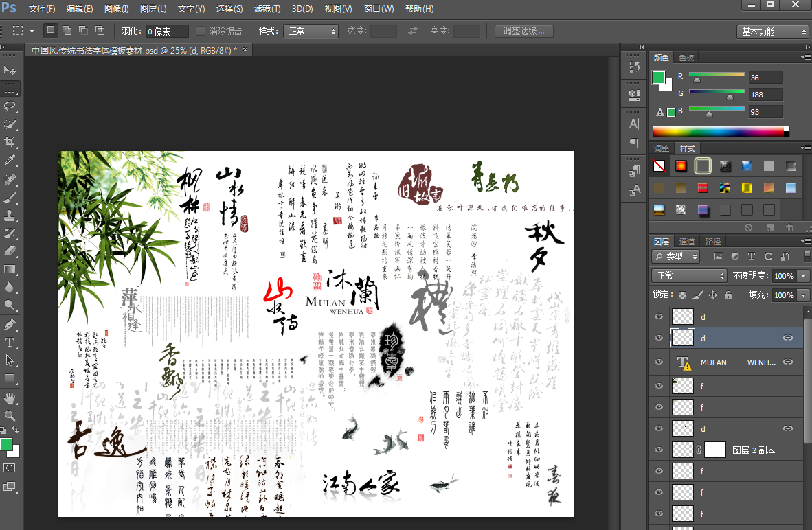Enable the 消除锯齿 checkbox
The image size is (812, 530).
201,31
